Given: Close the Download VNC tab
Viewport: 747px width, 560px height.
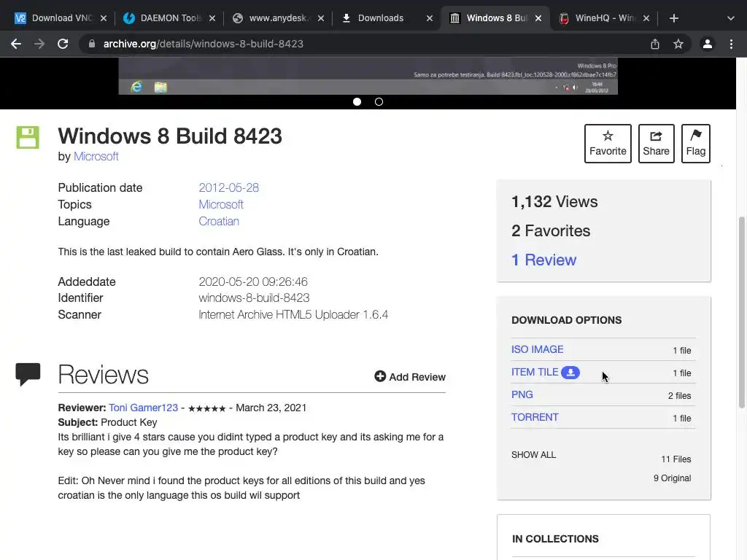Looking at the screenshot, I should point(104,18).
